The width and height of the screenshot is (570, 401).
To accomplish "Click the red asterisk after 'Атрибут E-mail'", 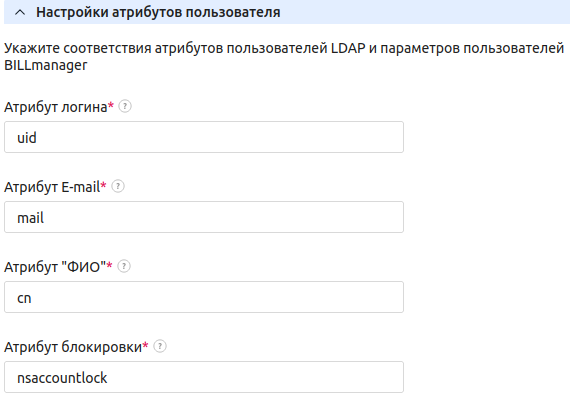I will pos(104,185).
